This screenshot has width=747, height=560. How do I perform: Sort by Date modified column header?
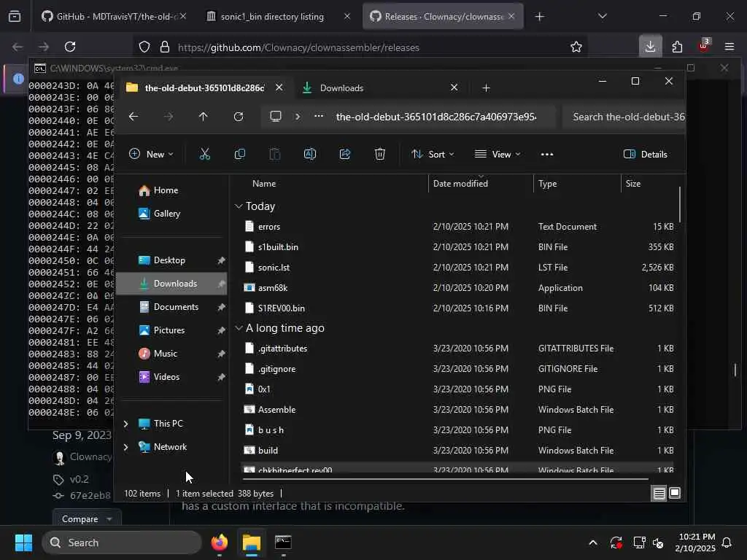click(x=480, y=183)
